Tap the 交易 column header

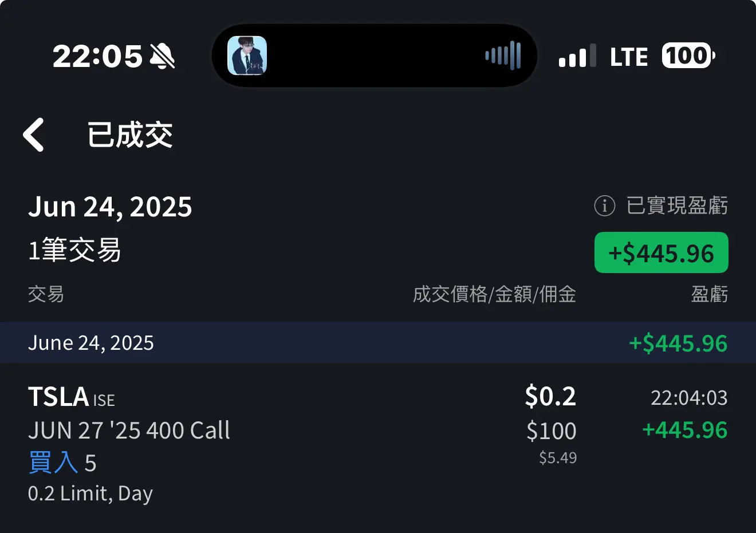pos(46,294)
